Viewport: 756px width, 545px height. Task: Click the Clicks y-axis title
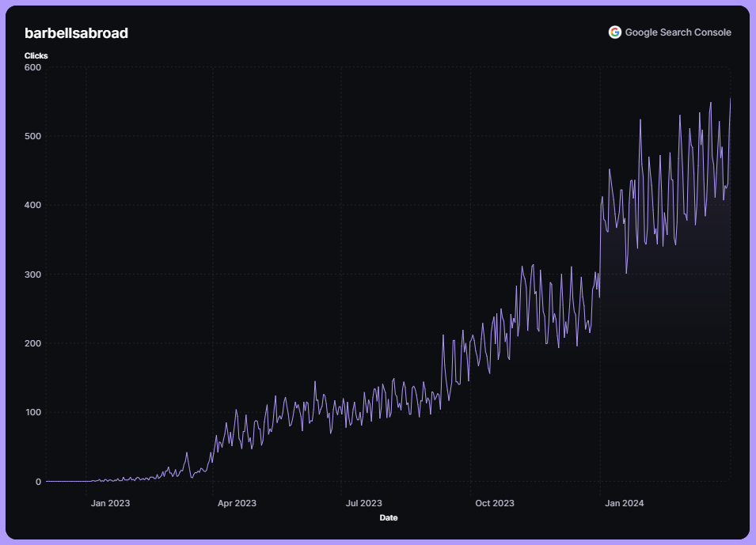(x=36, y=55)
